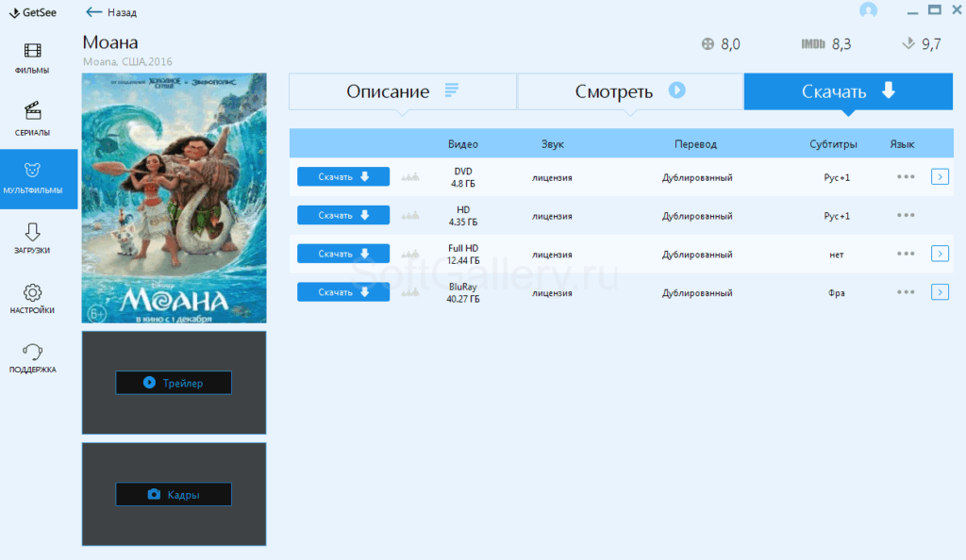Click 'Дублированный' in the DVD row
The height and width of the screenshot is (560, 966).
click(697, 178)
